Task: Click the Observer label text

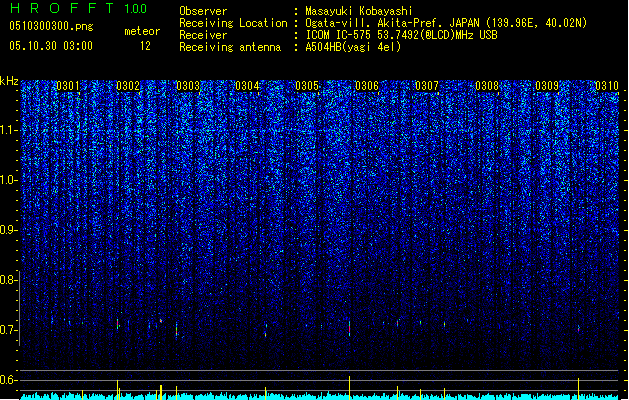Action: click(x=203, y=11)
